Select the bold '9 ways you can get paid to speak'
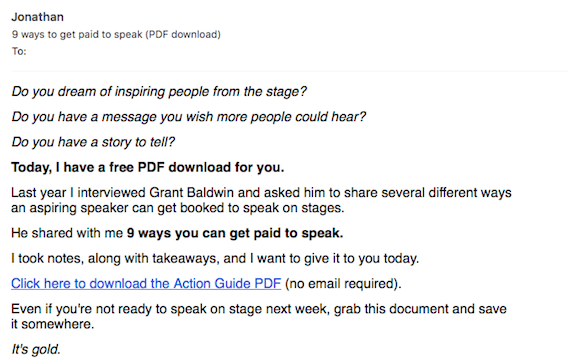Viewport: 576px width, 364px height. pos(235,233)
